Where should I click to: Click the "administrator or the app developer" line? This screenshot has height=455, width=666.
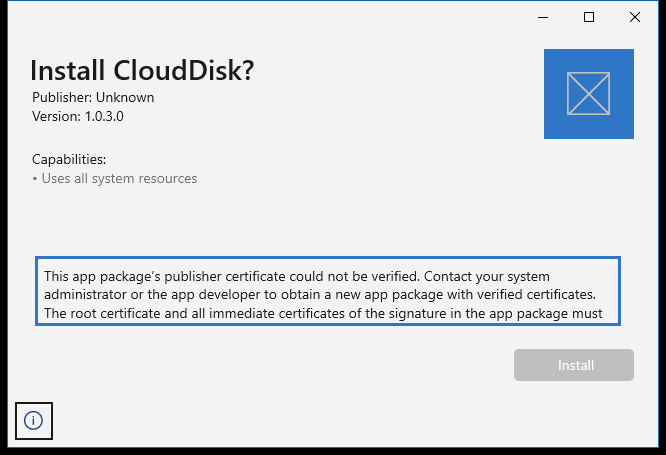click(320, 294)
